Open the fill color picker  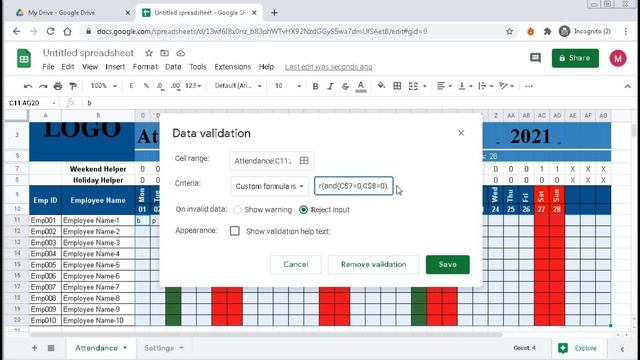pyautogui.click(x=381, y=86)
